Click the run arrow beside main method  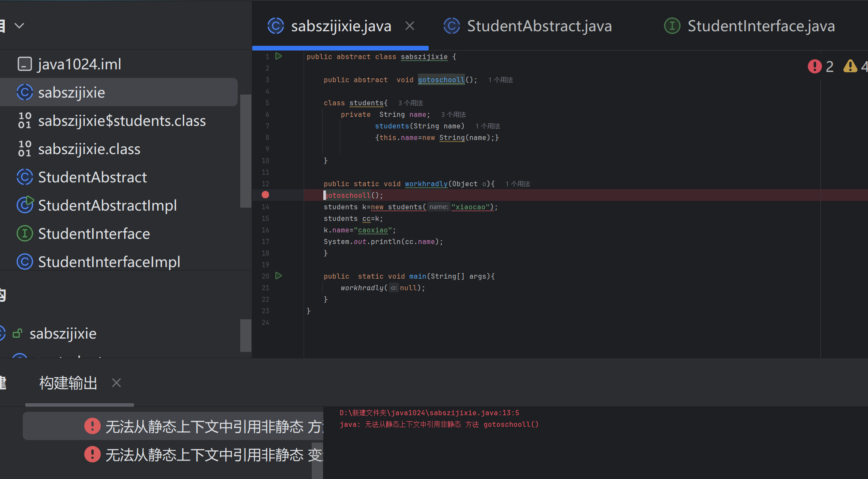click(278, 276)
